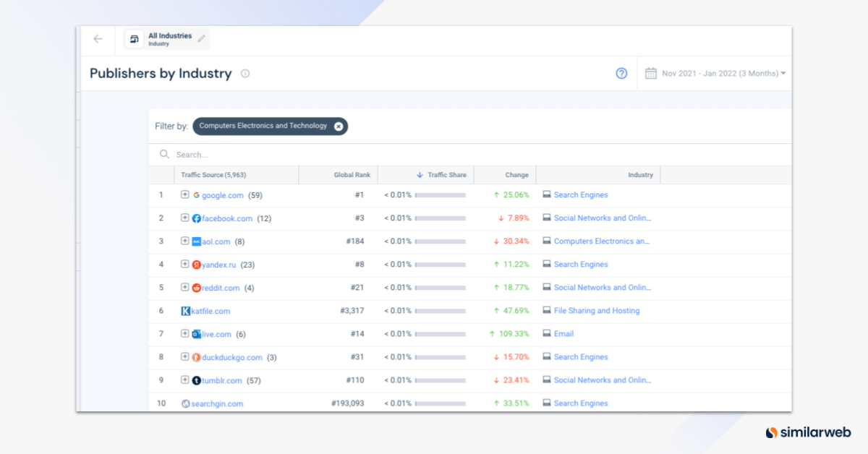Click the calendar icon in the date selector
Image resolution: width=868 pixels, height=454 pixels.
(x=652, y=73)
